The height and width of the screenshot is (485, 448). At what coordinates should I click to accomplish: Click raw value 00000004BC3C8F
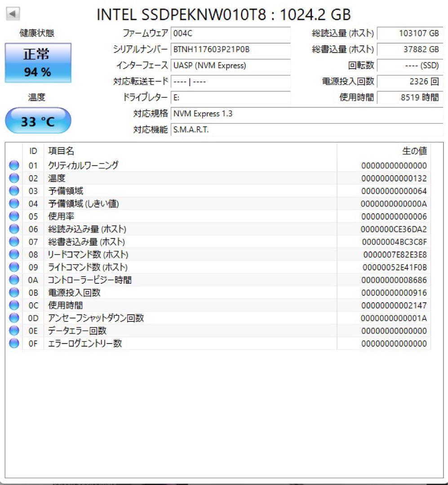(395, 242)
